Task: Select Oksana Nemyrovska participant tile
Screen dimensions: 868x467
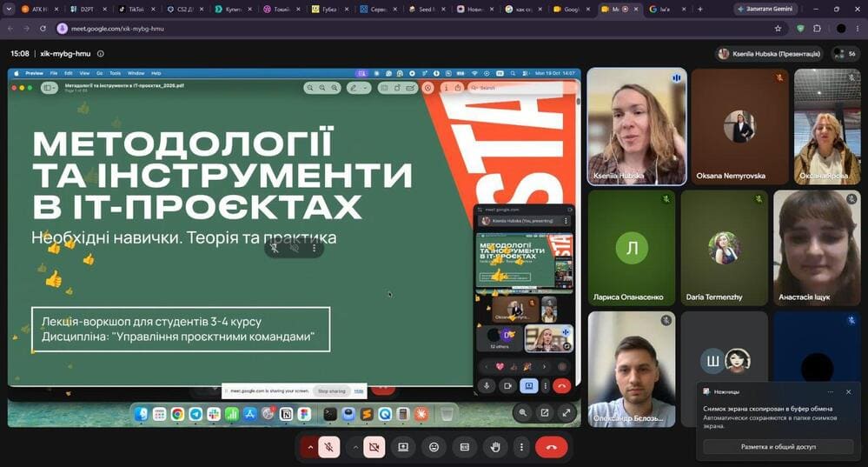Action: coord(739,126)
